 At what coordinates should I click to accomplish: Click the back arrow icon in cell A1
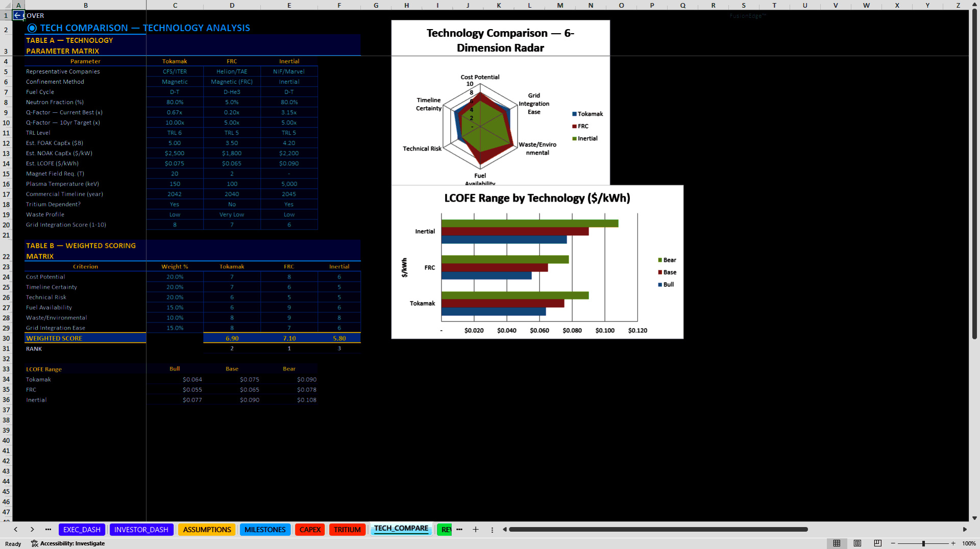click(17, 15)
